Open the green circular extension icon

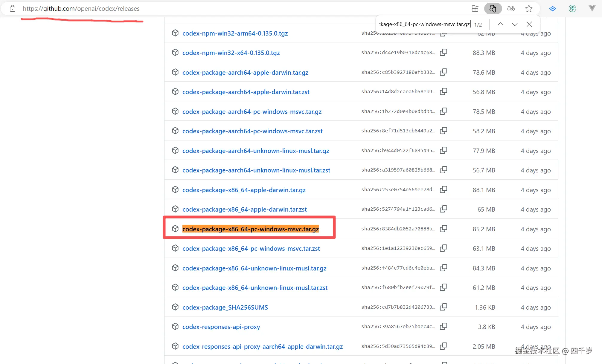coord(572,8)
